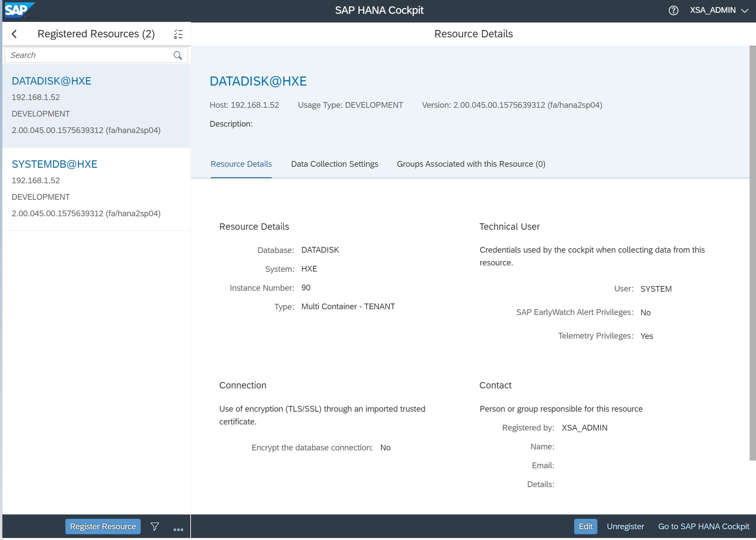Select DATADISK@HXE in the resources list
The image size is (756, 540).
[x=96, y=105]
